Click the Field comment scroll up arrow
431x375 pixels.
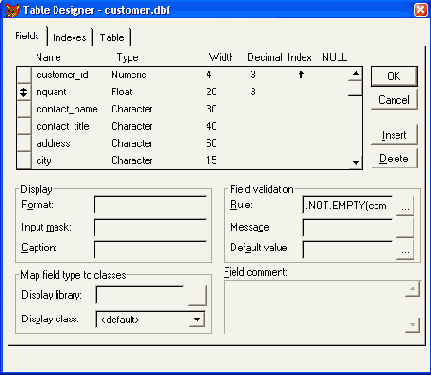pyautogui.click(x=412, y=289)
